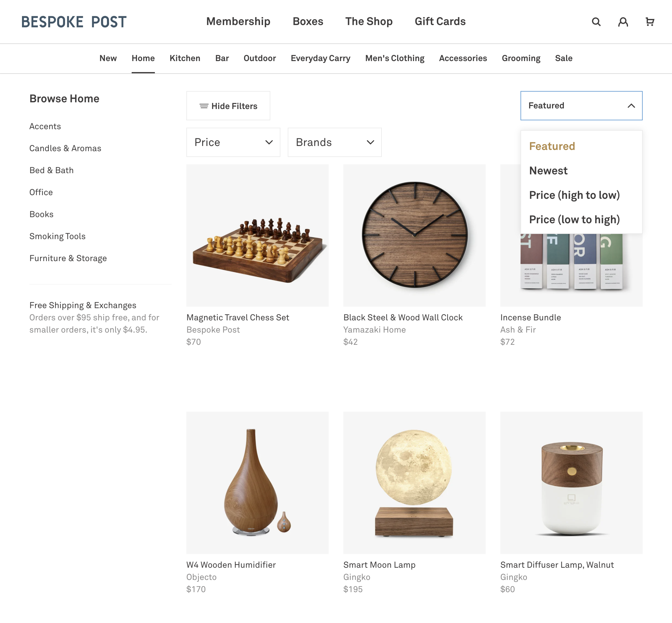672x623 pixels.
Task: Browse the Candles & Aromas category
Action: (65, 148)
